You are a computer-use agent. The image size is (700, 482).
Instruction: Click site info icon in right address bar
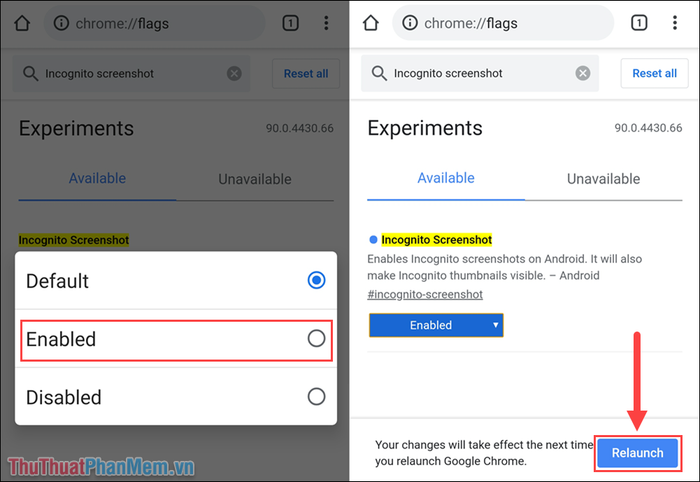[410, 23]
